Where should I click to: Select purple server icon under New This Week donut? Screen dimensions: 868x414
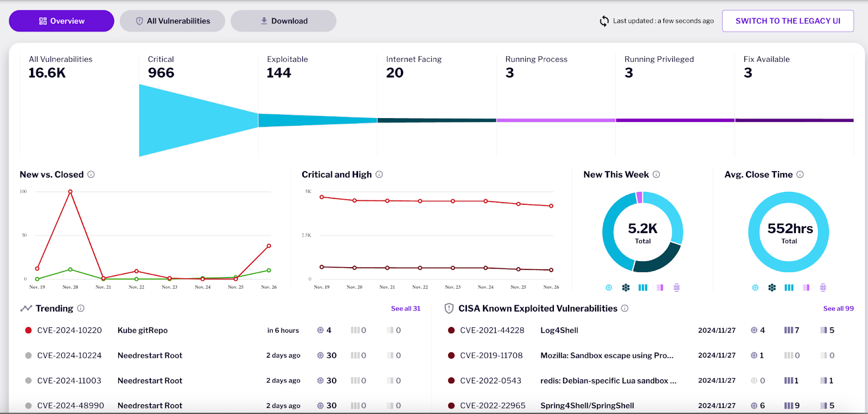[x=676, y=288]
